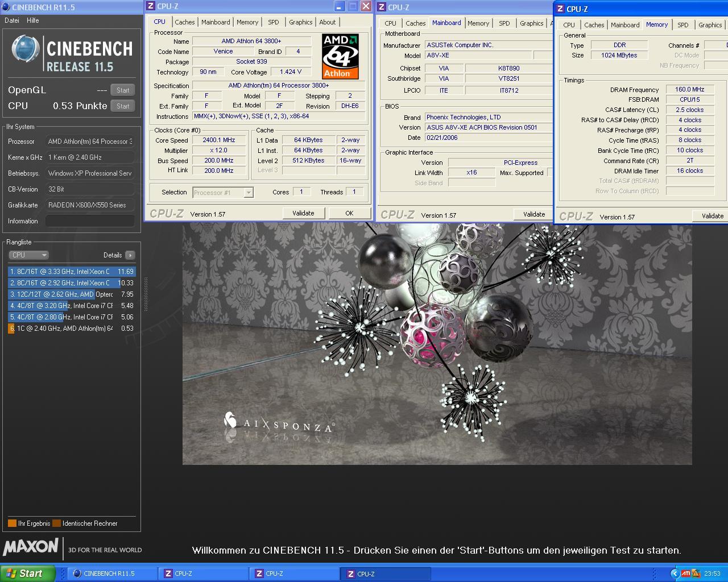Click the system clock showing 23:53
The image size is (728, 582).
pyautogui.click(x=712, y=573)
